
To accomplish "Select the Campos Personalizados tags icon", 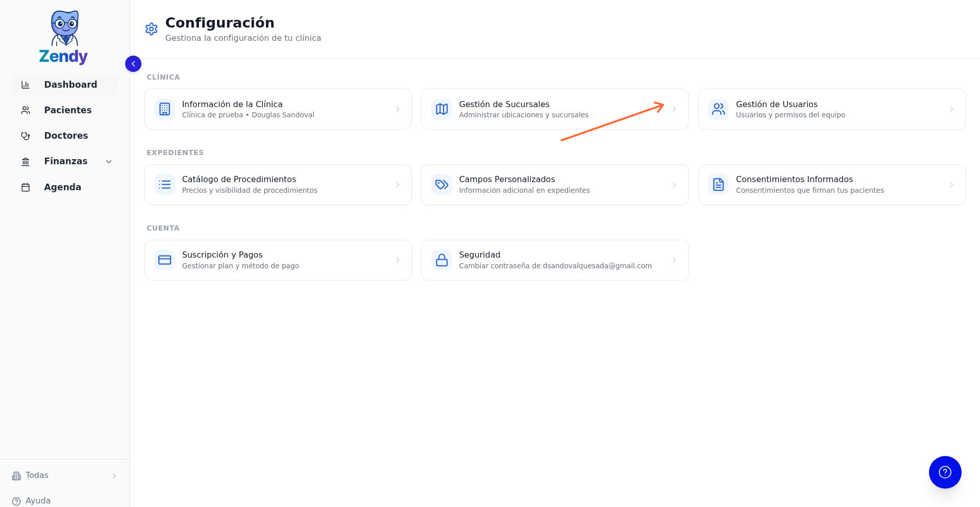I will tap(441, 184).
